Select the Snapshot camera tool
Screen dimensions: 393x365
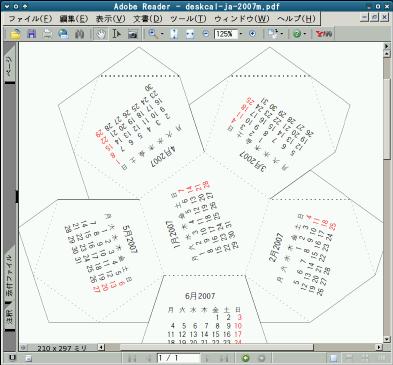click(133, 34)
